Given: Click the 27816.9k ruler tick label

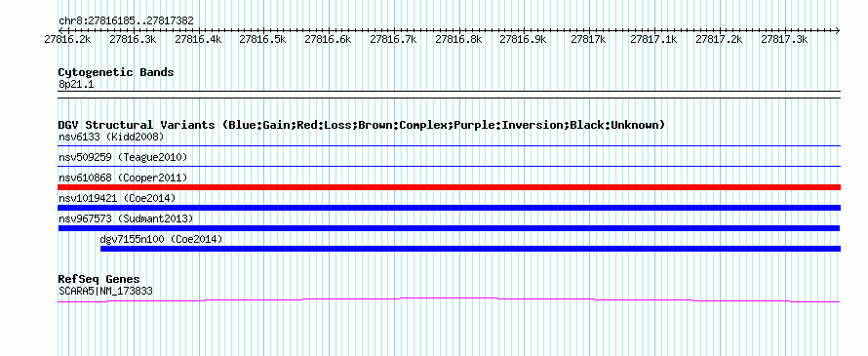Looking at the screenshot, I should [523, 39].
